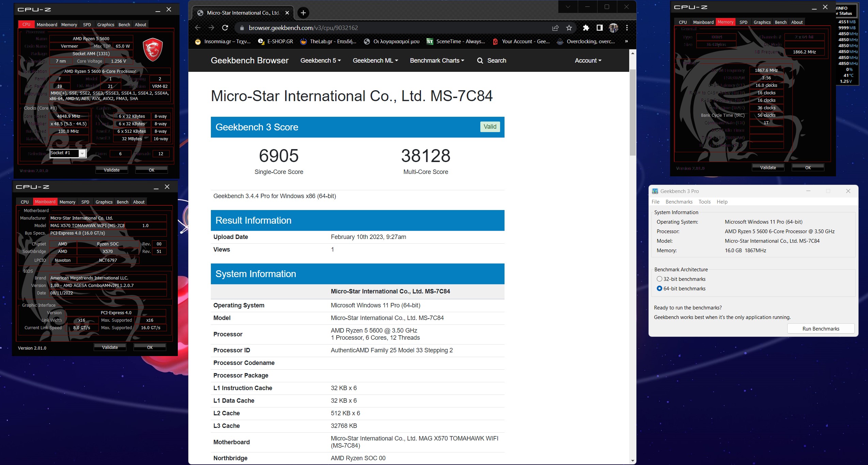Switch to SPD tab in top-left CPU-Z

pos(87,25)
